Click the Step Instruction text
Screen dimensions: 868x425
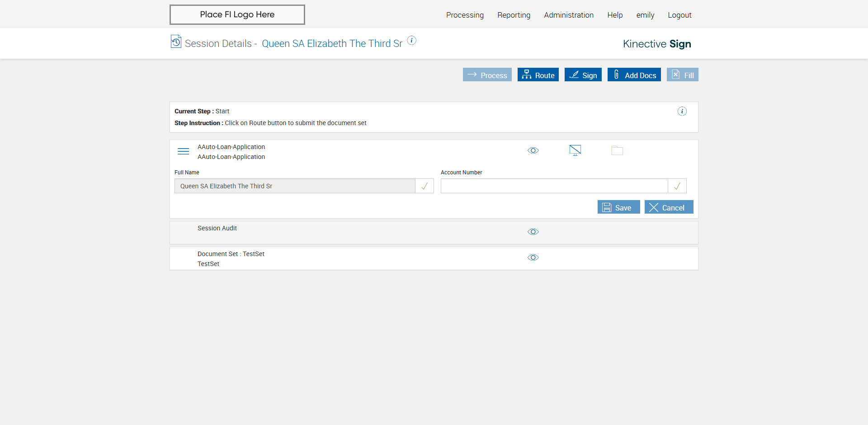(x=270, y=123)
